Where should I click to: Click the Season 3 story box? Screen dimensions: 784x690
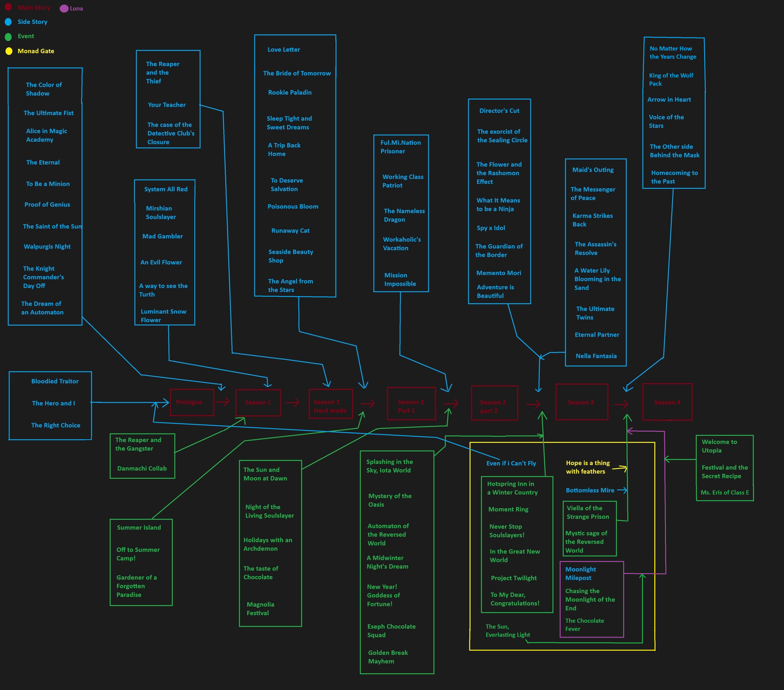point(582,402)
